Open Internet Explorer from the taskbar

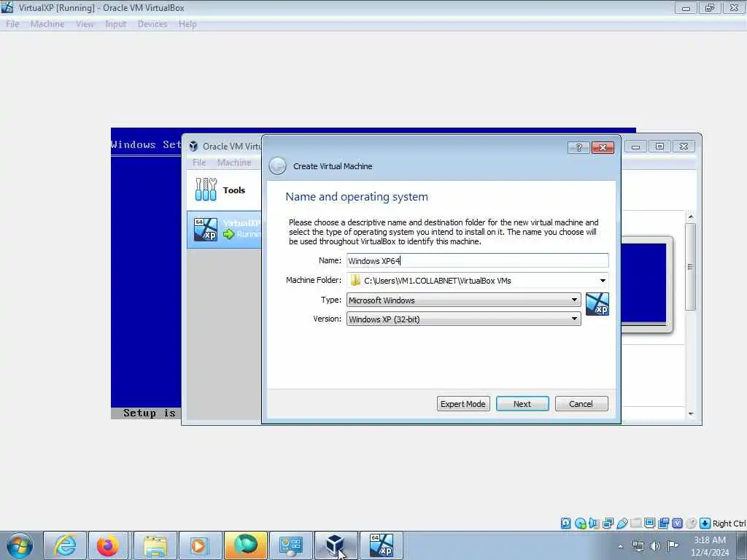(x=65, y=545)
